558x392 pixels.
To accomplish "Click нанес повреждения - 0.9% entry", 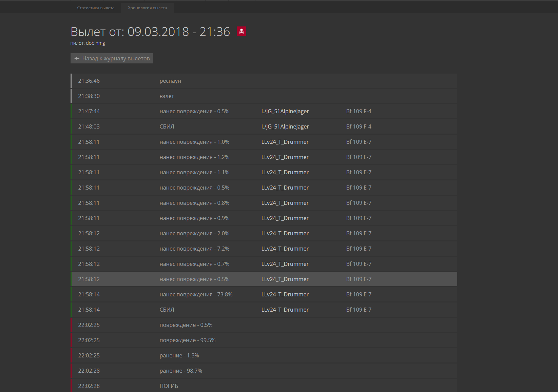I will point(194,218).
